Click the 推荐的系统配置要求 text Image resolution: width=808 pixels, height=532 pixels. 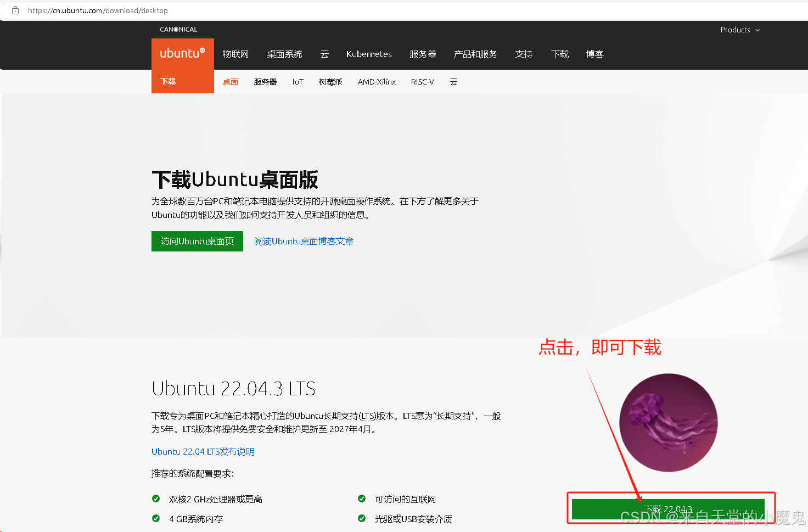click(193, 473)
